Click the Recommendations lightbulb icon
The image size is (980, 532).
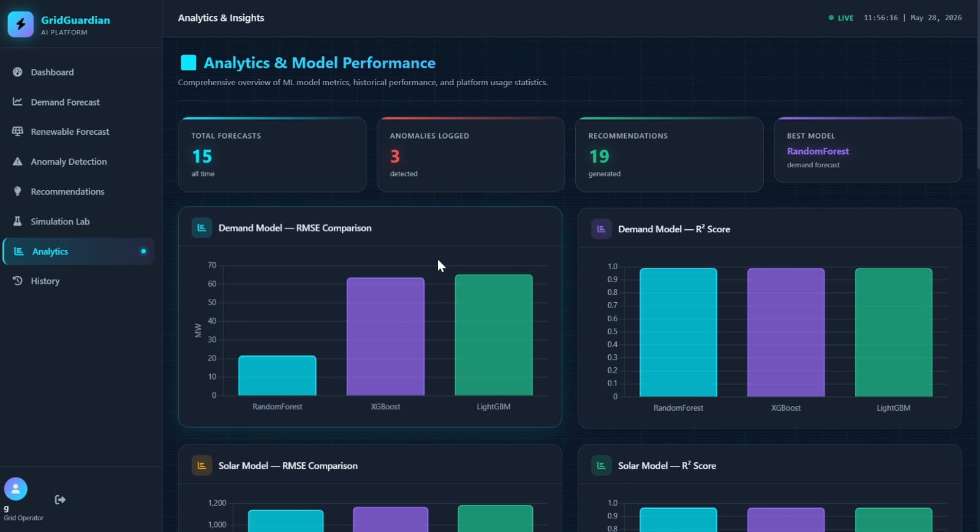(x=18, y=191)
